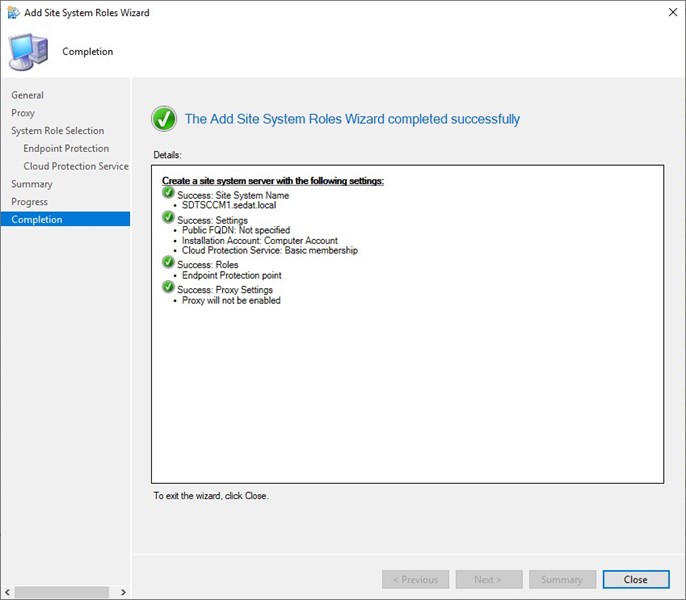
Task: Click 'To exit the wizard, click Close' text
Action: click(211, 496)
